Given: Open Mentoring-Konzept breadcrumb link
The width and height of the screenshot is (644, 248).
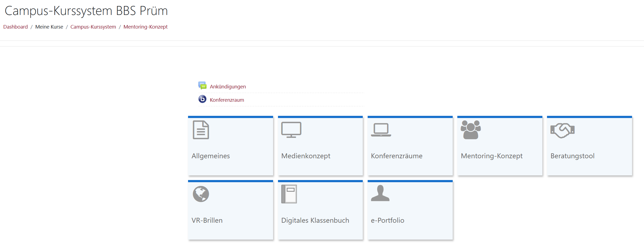Looking at the screenshot, I should (145, 27).
